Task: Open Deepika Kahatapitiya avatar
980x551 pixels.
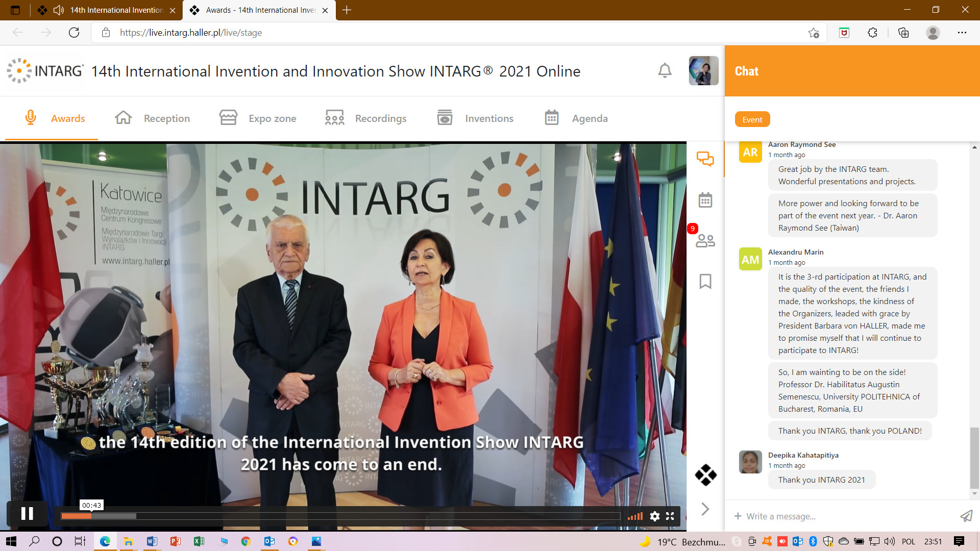Action: pyautogui.click(x=750, y=462)
